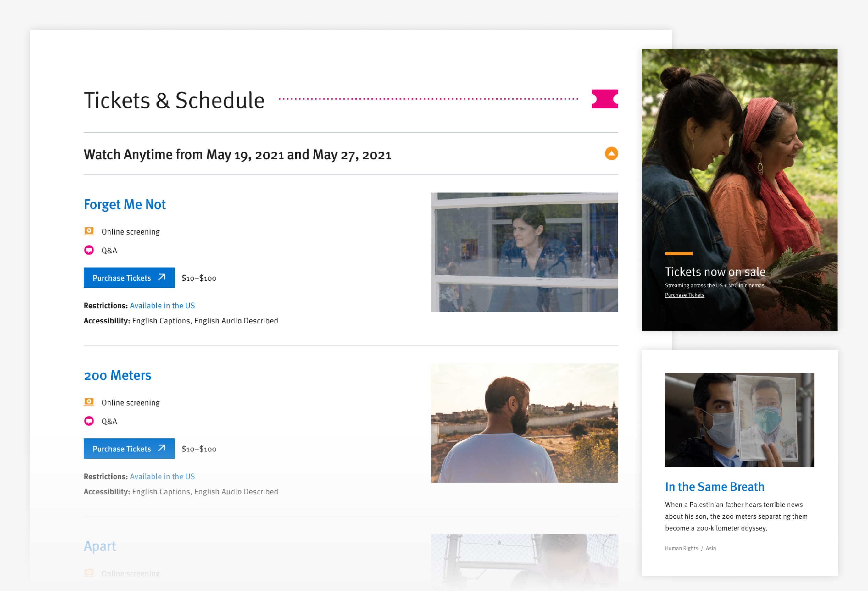Click the orange expand arrow next to watch anytime dates

pos(611,153)
